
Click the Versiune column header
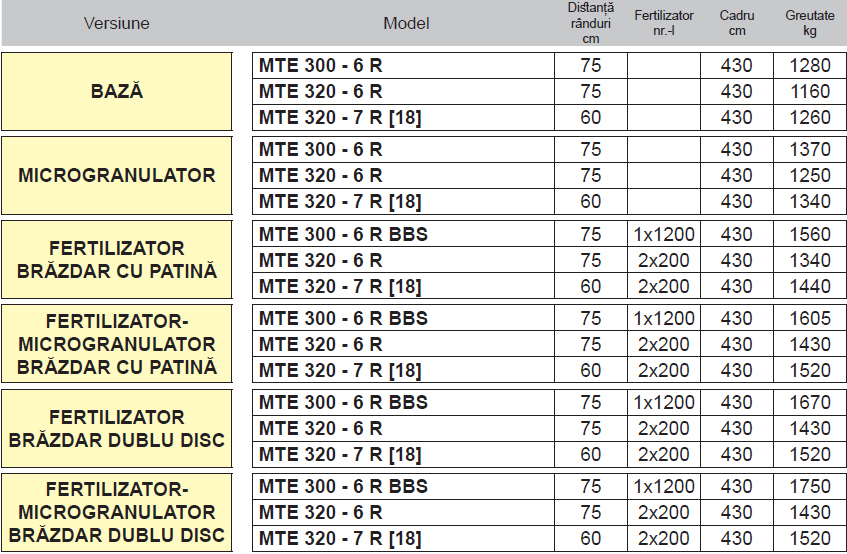coord(117,23)
